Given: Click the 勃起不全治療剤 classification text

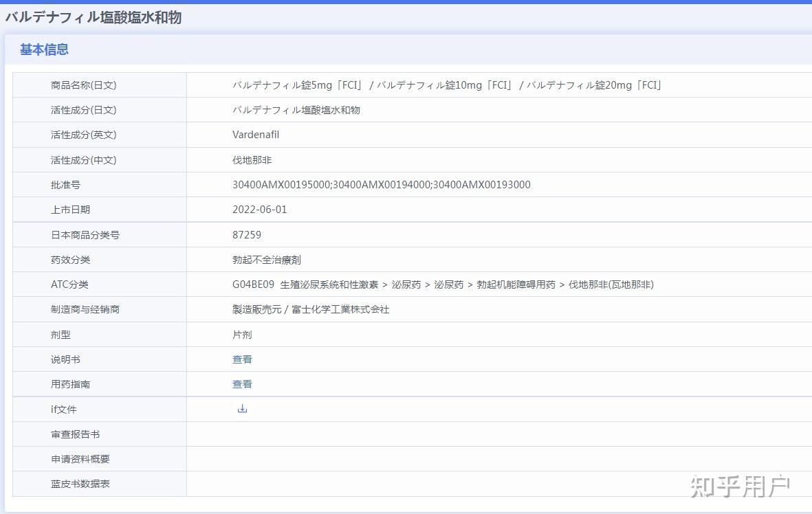Looking at the screenshot, I should (x=267, y=260).
